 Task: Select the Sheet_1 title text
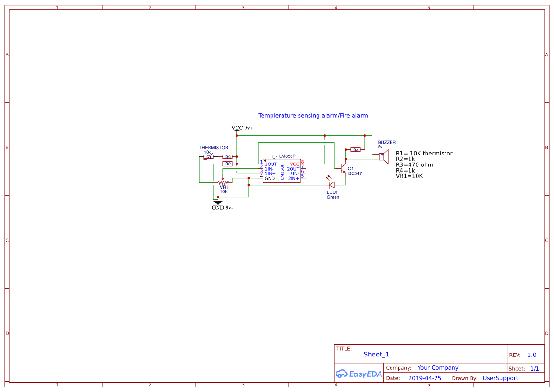376,354
